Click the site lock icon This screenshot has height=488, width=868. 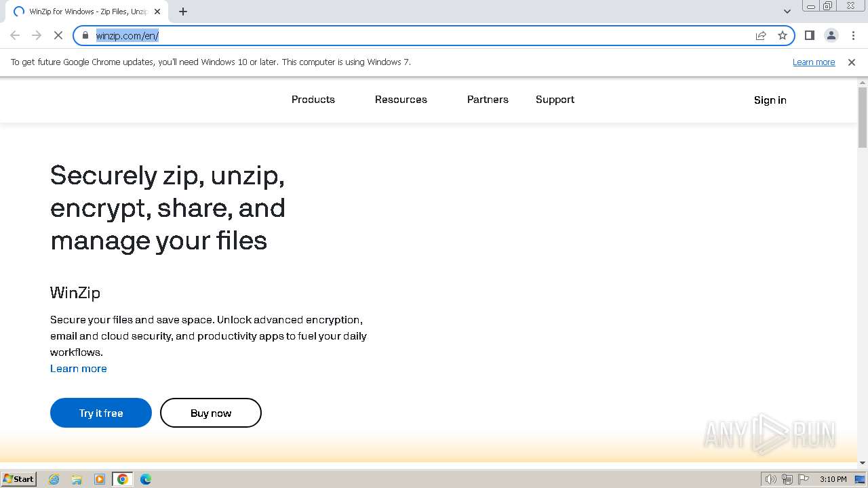pyautogui.click(x=85, y=35)
